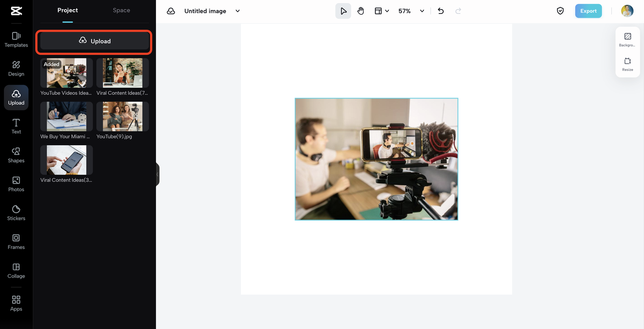Select the Viral Content Ideas(3 thumbnail
The height and width of the screenshot is (329, 644).
point(66,160)
